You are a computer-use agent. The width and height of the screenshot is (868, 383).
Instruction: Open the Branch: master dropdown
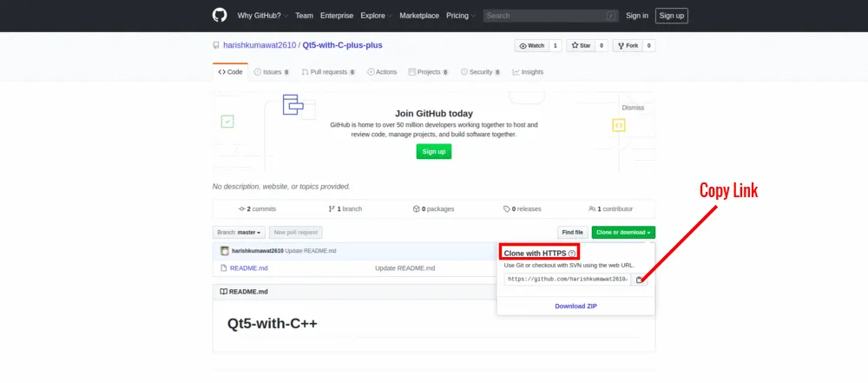pos(240,233)
